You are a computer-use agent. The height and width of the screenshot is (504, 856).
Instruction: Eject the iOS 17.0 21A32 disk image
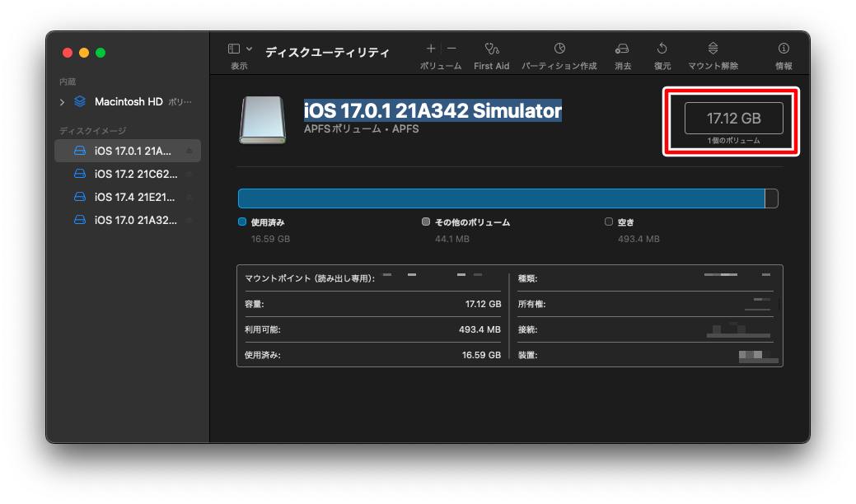pyautogui.click(x=189, y=220)
